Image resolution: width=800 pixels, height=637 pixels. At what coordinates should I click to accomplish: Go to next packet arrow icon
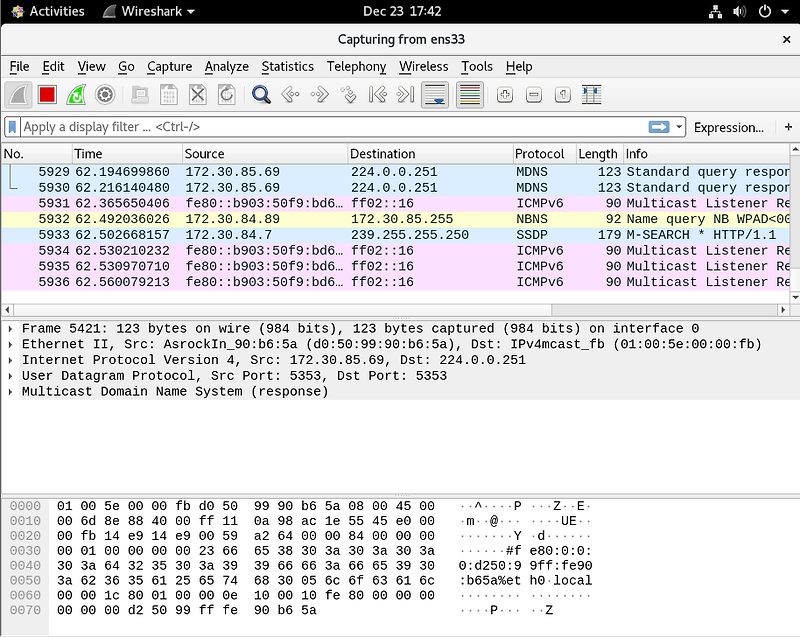point(319,95)
